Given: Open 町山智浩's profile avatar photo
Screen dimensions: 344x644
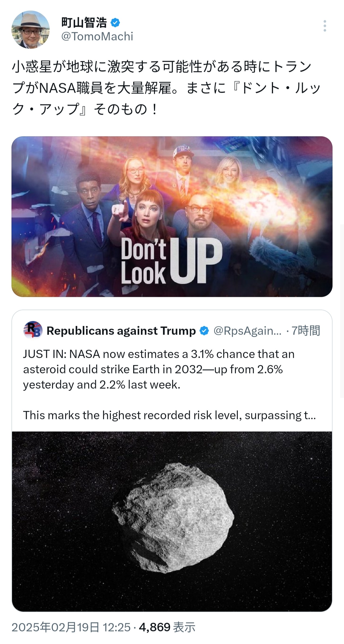Looking at the screenshot, I should 31,30.
